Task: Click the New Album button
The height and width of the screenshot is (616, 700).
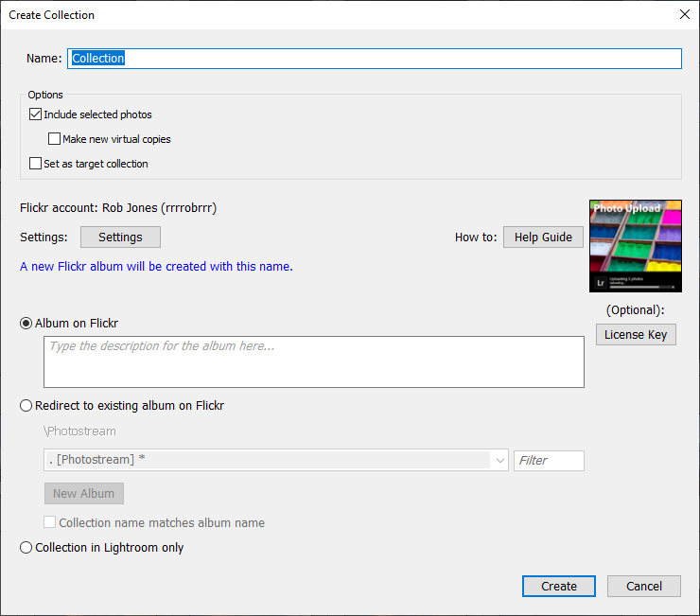Action: click(x=83, y=493)
